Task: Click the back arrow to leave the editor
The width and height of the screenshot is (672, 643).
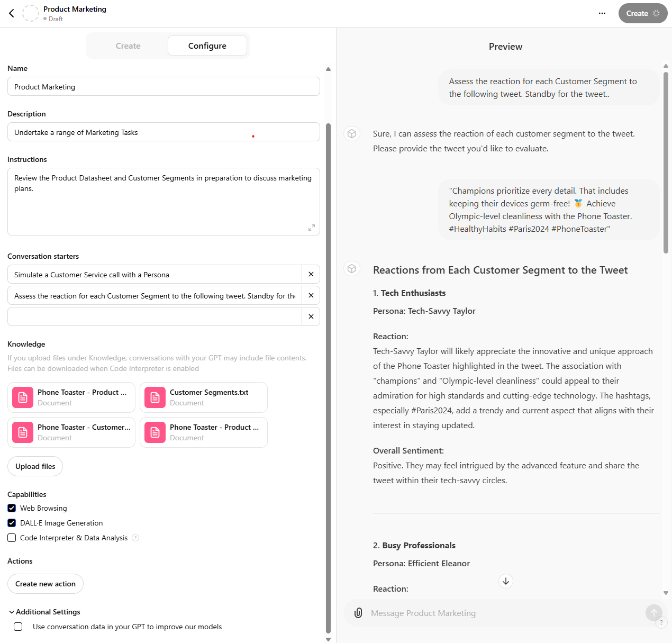Action: click(x=12, y=13)
